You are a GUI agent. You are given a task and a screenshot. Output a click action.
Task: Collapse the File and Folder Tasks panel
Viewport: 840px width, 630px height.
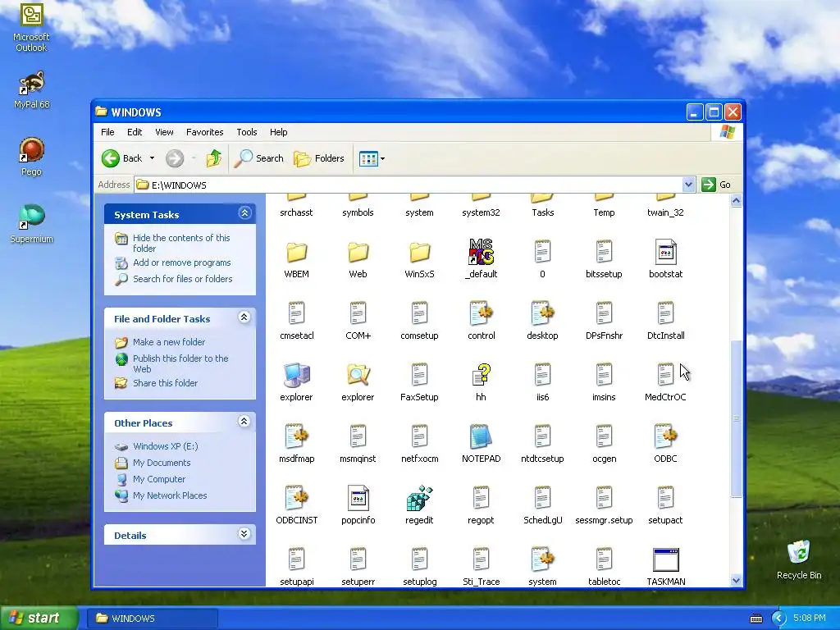[x=244, y=317]
